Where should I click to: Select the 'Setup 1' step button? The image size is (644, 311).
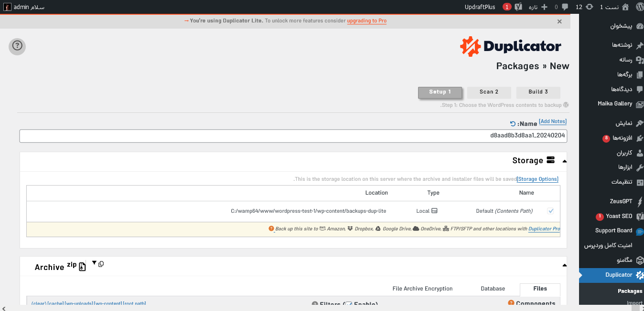[440, 92]
